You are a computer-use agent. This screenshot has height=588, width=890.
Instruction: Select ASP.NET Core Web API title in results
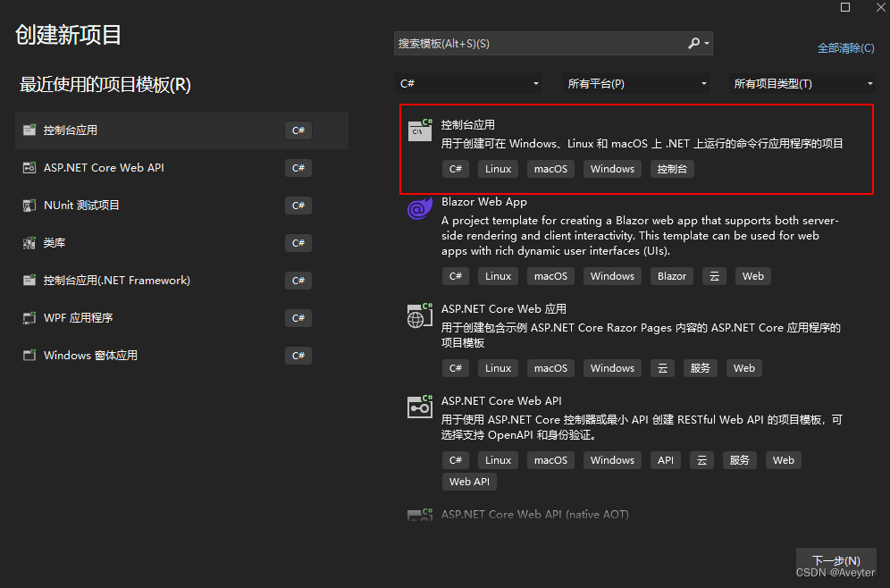point(501,400)
